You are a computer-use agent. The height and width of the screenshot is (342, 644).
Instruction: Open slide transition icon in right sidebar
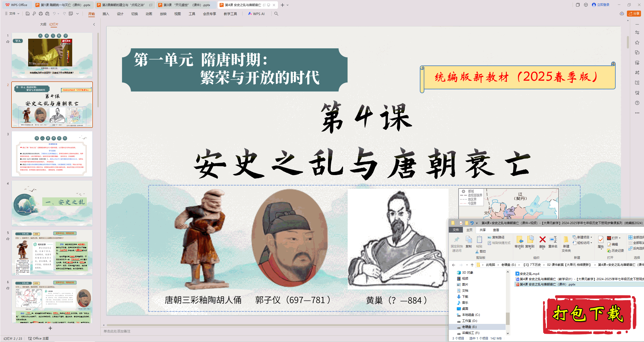637,53
